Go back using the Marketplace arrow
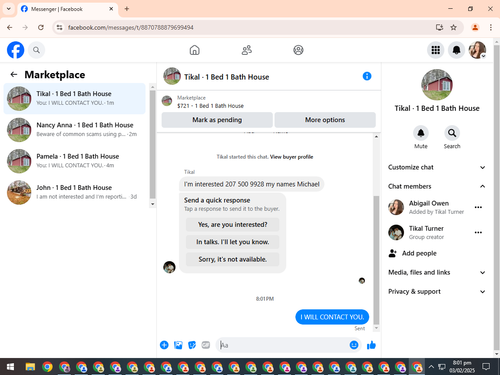500x375 pixels. point(14,74)
